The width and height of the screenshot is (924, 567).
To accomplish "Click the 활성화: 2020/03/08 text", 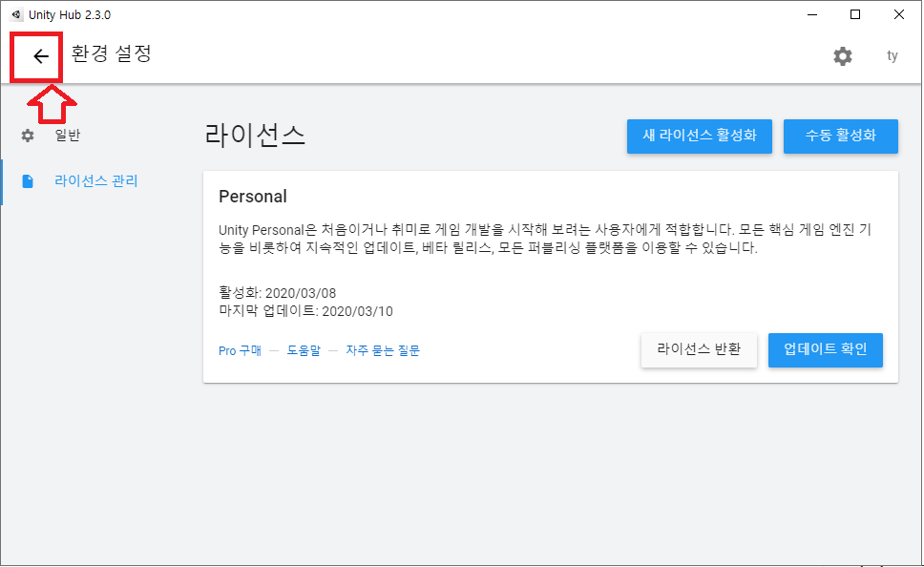I will 277,293.
